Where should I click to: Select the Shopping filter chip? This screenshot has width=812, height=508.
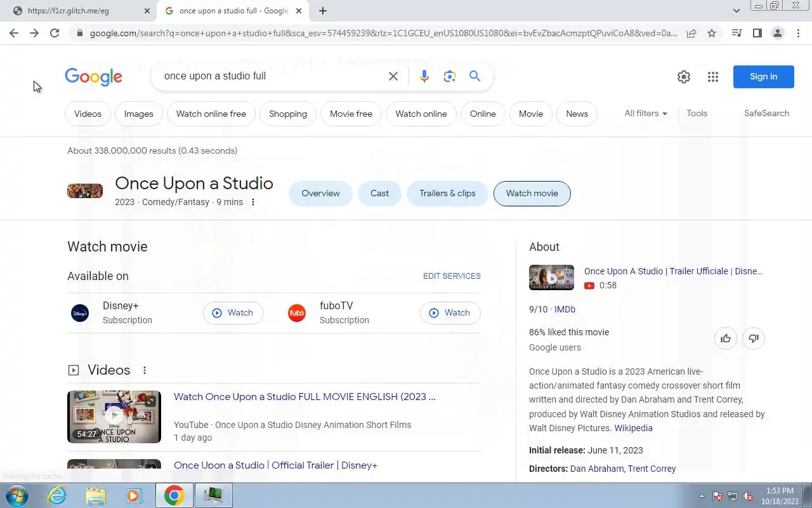[x=288, y=114]
